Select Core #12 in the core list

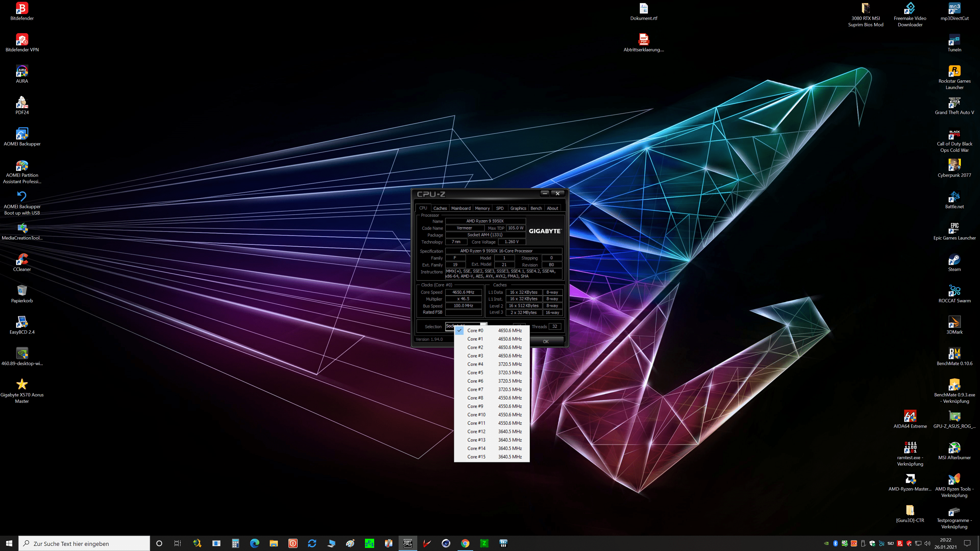tap(492, 431)
